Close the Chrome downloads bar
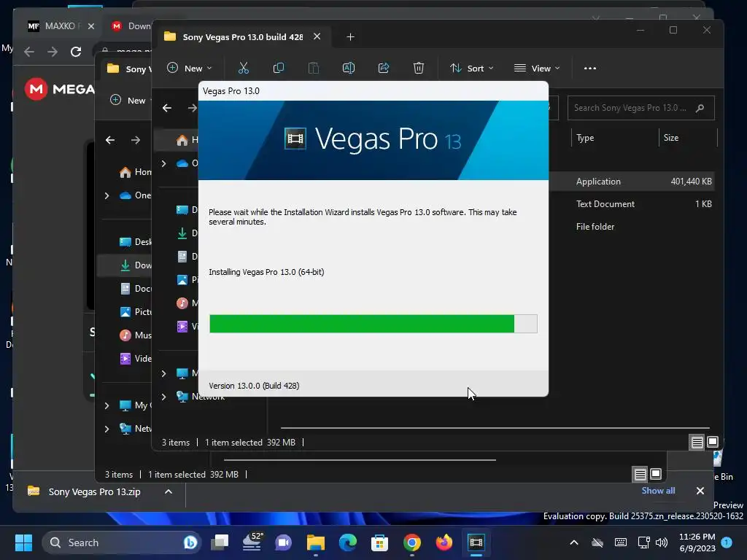The width and height of the screenshot is (747, 560). (x=700, y=491)
